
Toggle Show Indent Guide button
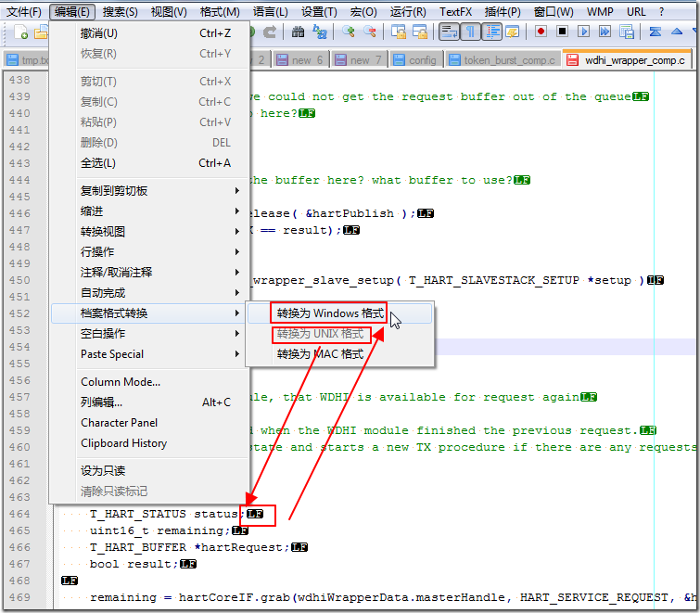coord(492,32)
